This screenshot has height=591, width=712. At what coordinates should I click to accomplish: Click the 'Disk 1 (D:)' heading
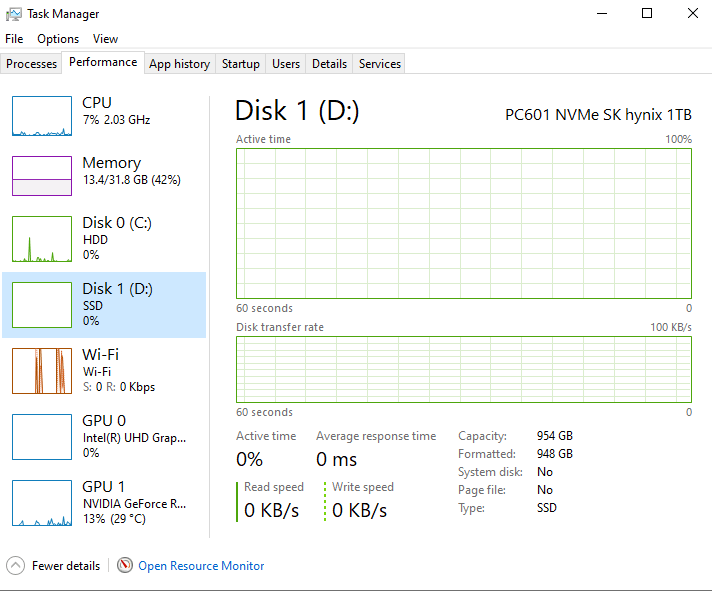click(x=297, y=111)
